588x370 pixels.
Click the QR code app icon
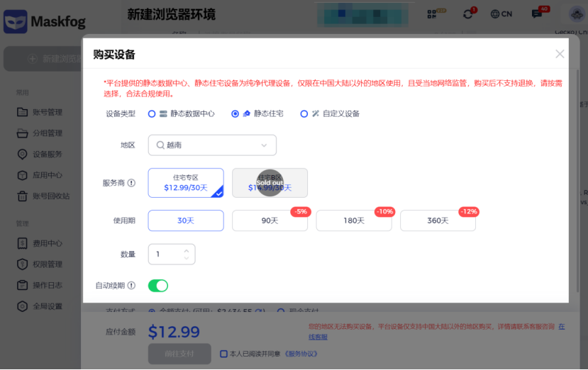tap(432, 14)
